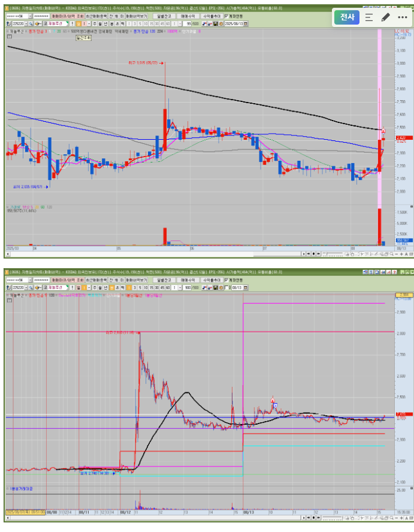Open the list icon beside 전사
Screen dimensions: 414x532
369,17
